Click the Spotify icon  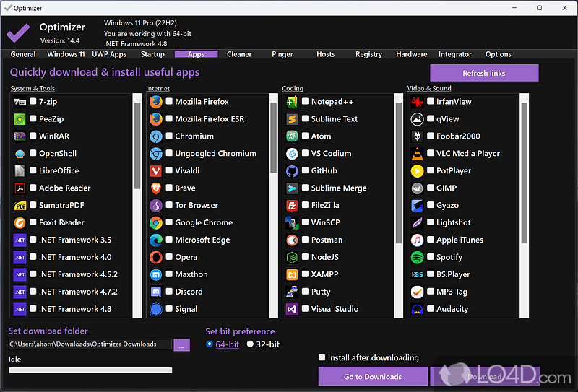(x=418, y=257)
